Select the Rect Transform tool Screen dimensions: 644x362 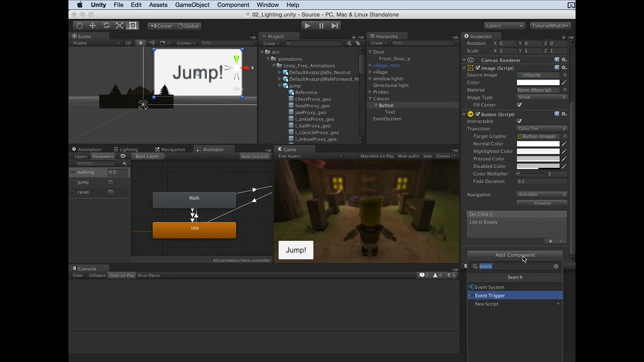tap(133, 26)
